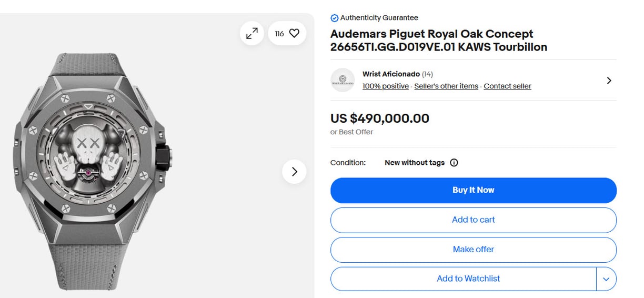Click the seller feedback count (14)
644x298 pixels.
[x=428, y=74]
